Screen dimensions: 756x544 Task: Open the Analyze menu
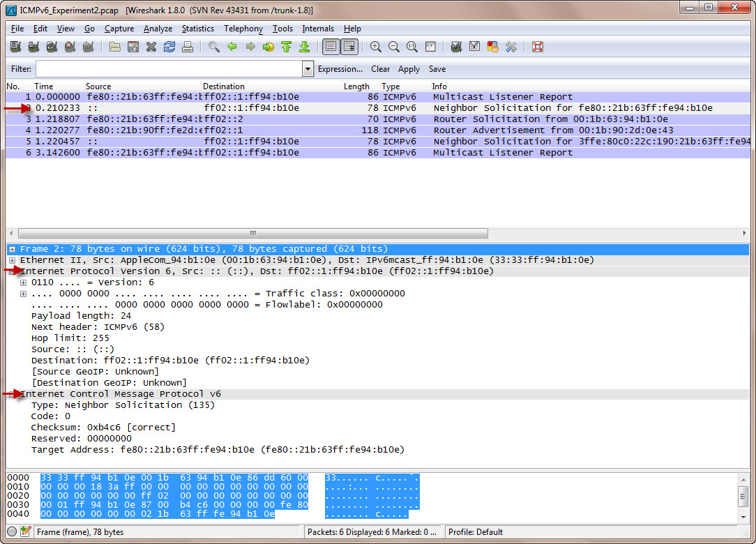(158, 29)
